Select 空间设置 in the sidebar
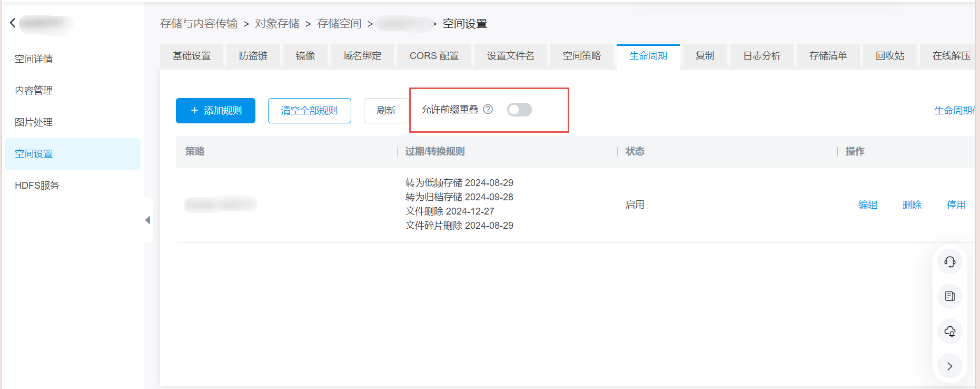The width and height of the screenshot is (980, 389). (73, 154)
